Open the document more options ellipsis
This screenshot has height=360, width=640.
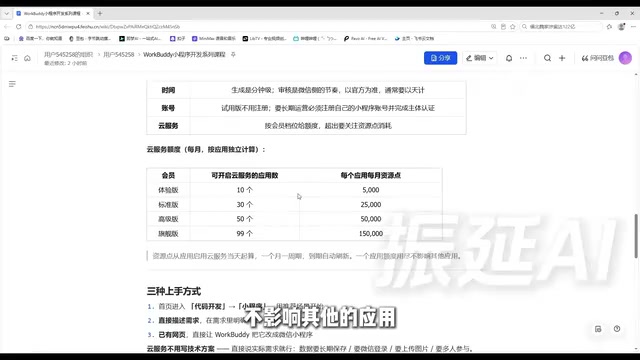tap(523, 58)
